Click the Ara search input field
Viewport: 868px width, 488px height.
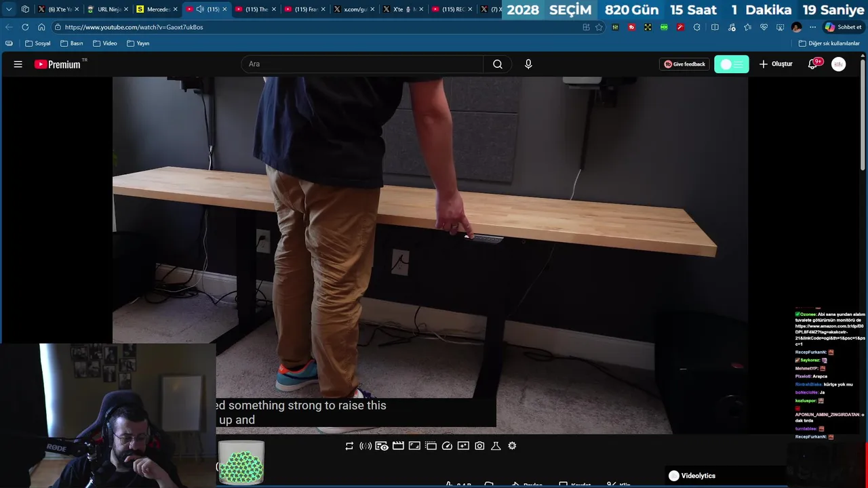[362, 64]
